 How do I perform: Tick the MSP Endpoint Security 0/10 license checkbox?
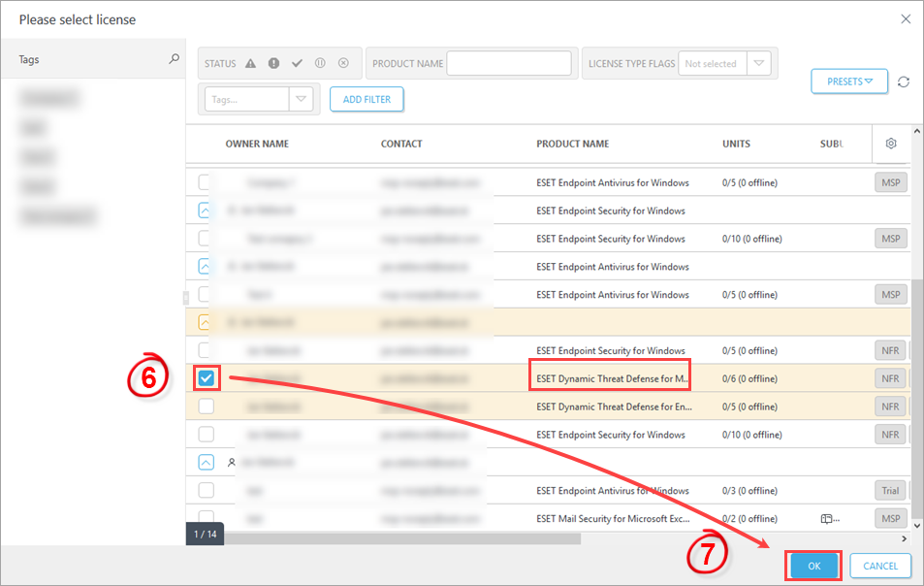coord(204,238)
